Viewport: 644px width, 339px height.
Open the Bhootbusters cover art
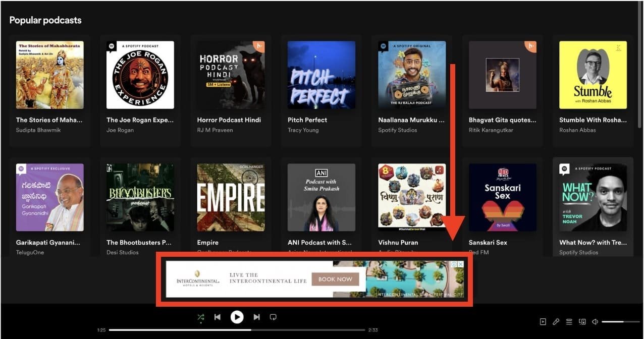click(x=140, y=197)
